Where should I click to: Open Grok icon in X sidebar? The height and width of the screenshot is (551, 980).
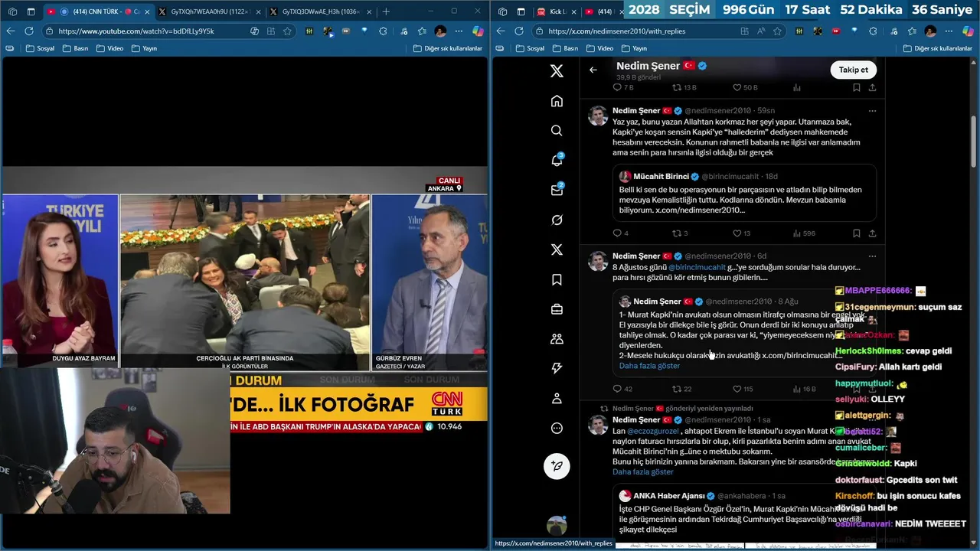coord(557,220)
